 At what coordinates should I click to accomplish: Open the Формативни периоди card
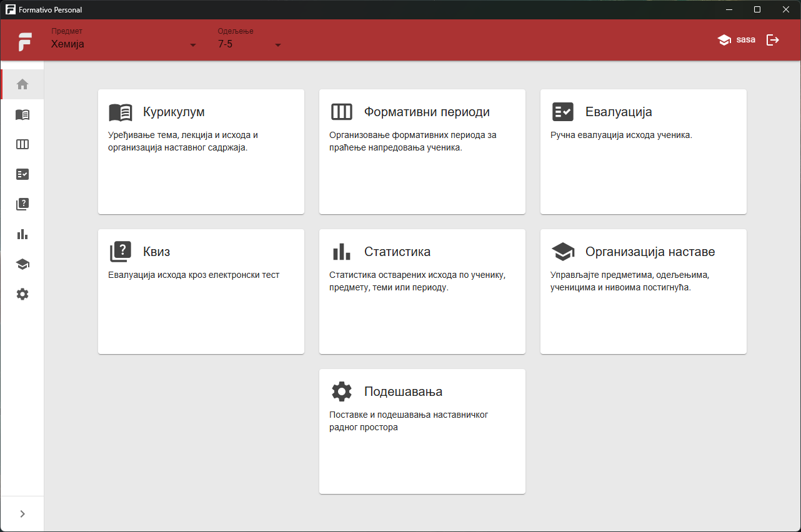(422, 152)
